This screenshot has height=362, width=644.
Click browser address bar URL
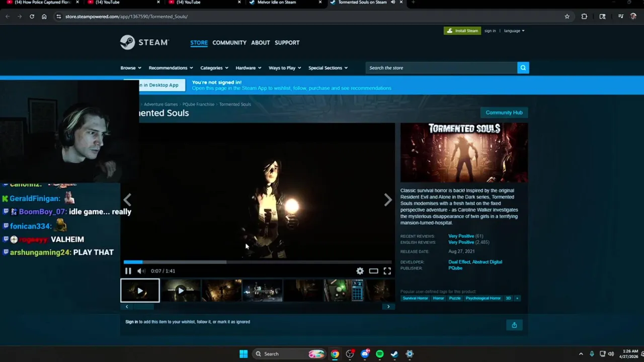click(126, 17)
